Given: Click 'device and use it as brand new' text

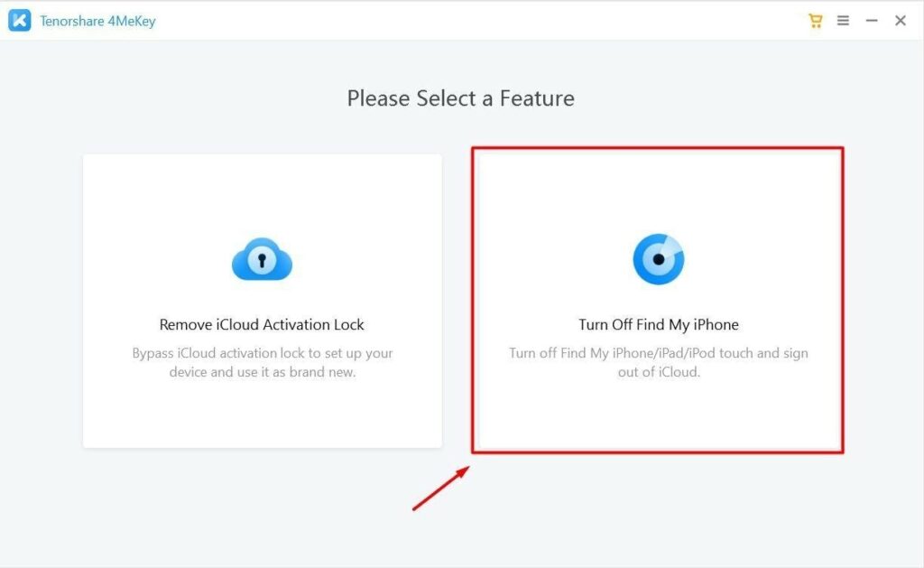Looking at the screenshot, I should pyautogui.click(x=263, y=372).
